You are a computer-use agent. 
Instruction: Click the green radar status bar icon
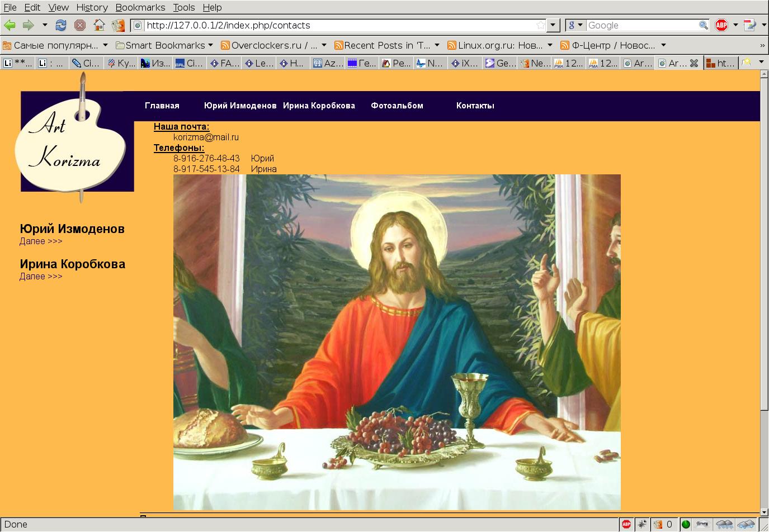686,524
